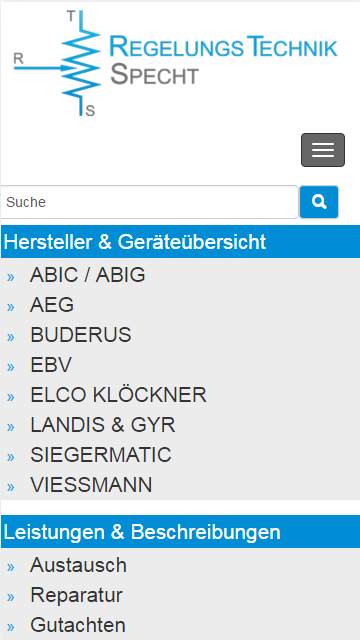This screenshot has width=360, height=640.
Task: Click the arrow icon beside Gutachten
Action: coord(11,627)
